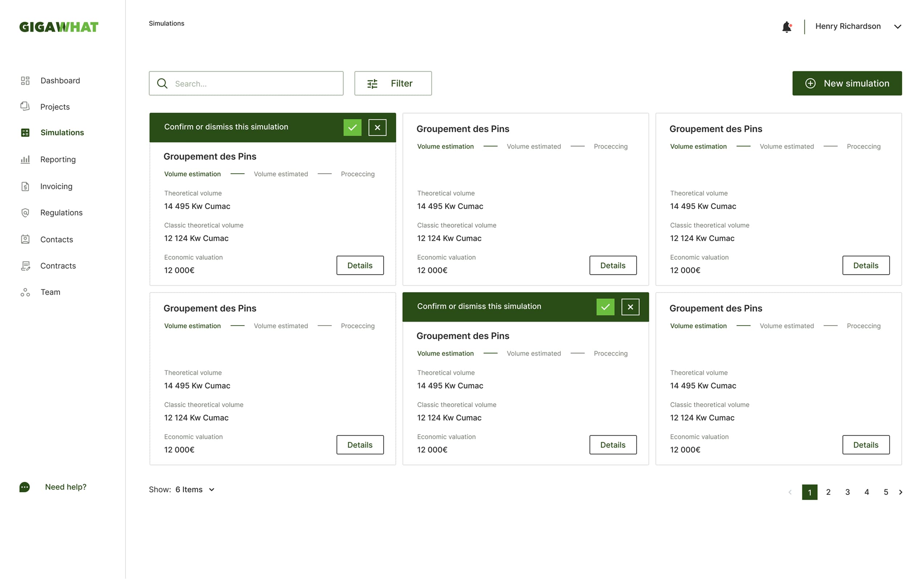Open the Show 6 Items dropdown

pyautogui.click(x=195, y=489)
